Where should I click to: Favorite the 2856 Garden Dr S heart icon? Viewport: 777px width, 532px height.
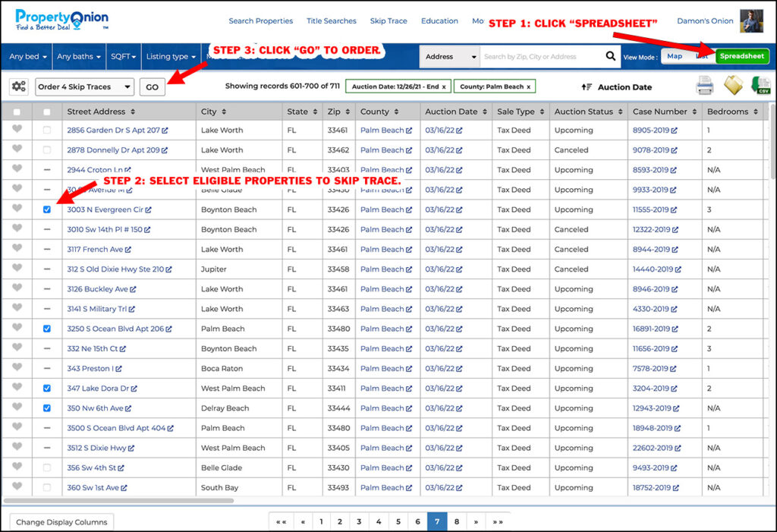tap(17, 129)
